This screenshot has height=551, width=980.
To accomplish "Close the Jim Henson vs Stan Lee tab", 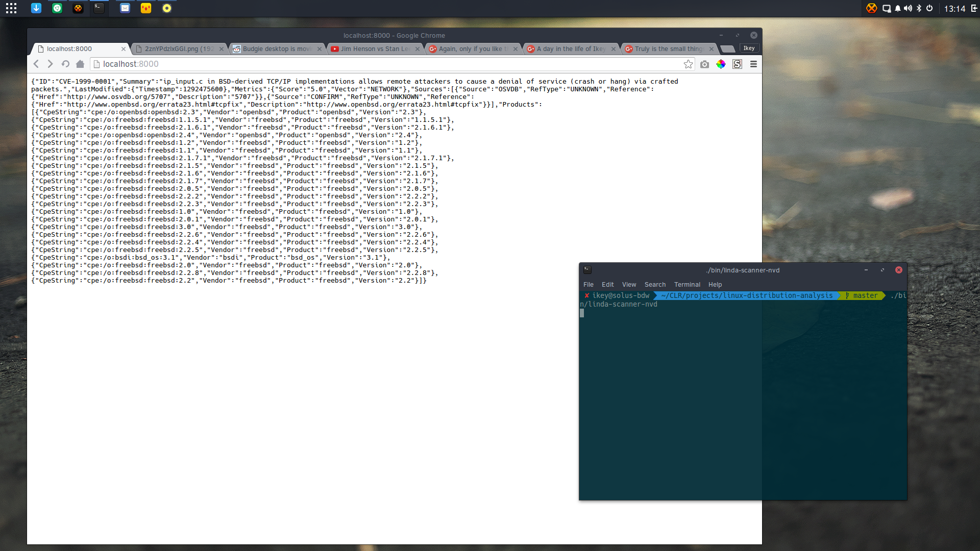I will [x=417, y=49].
